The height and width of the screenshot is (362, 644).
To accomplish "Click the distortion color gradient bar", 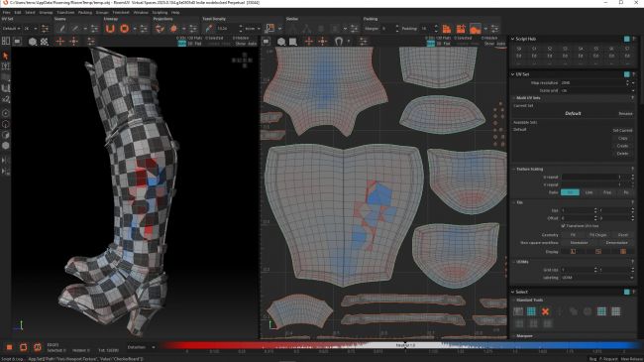I will tap(400, 345).
